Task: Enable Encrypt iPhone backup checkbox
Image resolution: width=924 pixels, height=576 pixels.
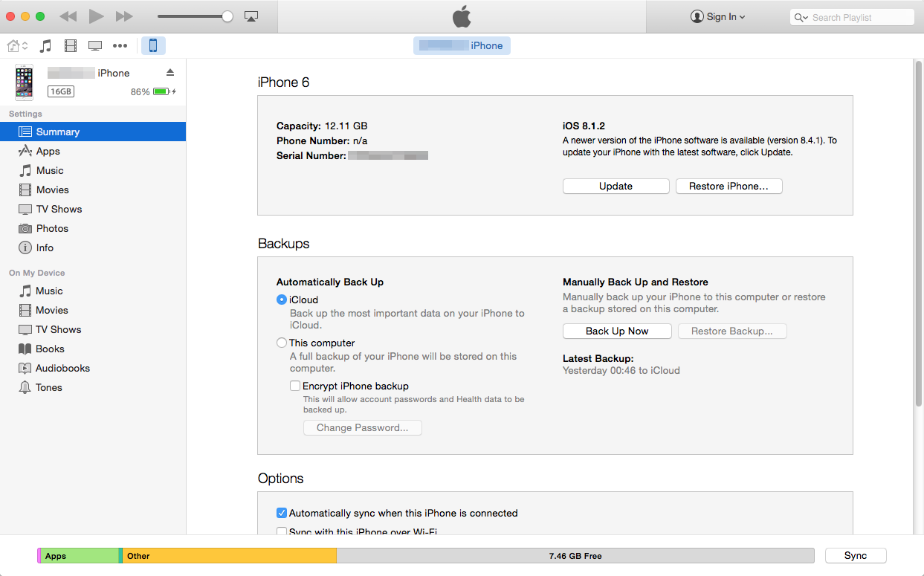Action: pos(295,386)
